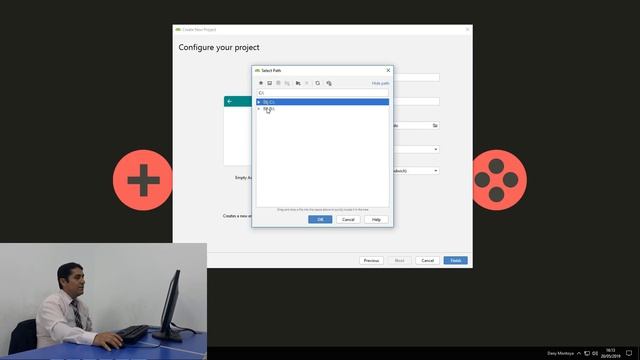Click the package name field in Configure your project
The height and width of the screenshot is (360, 640).
pyautogui.click(x=416, y=102)
